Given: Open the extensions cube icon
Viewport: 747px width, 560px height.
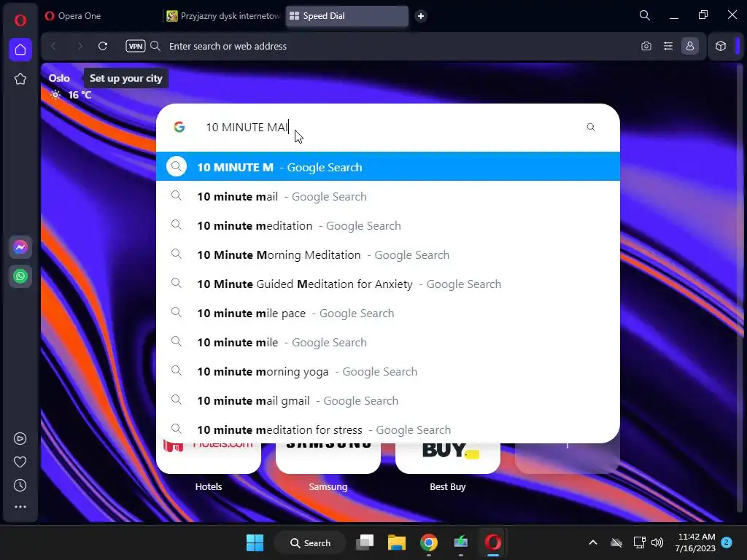Looking at the screenshot, I should 720,46.
